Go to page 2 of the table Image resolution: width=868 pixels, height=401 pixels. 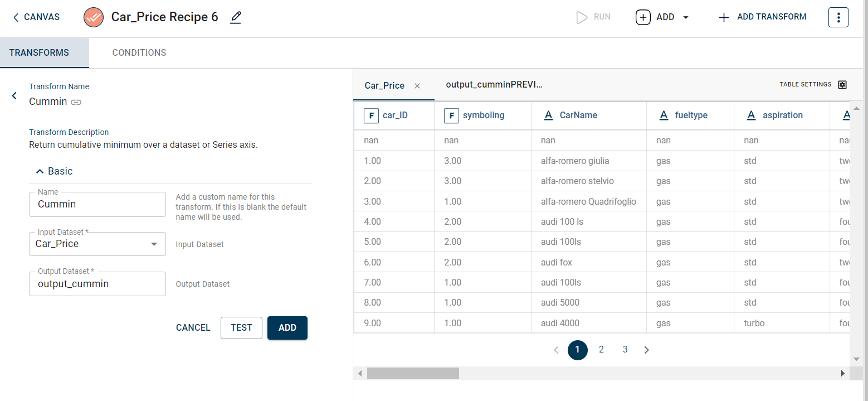click(601, 350)
